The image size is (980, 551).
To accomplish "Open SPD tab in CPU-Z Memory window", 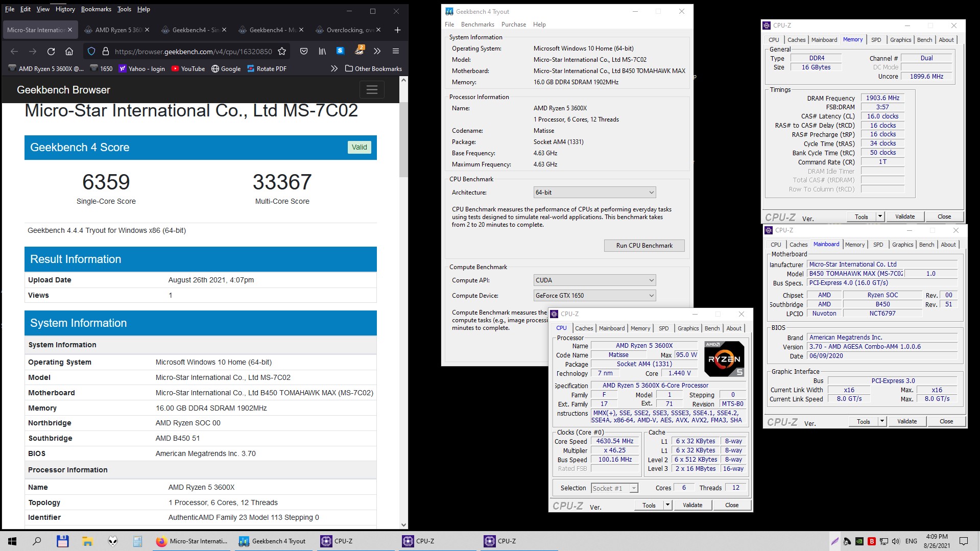I will click(876, 40).
